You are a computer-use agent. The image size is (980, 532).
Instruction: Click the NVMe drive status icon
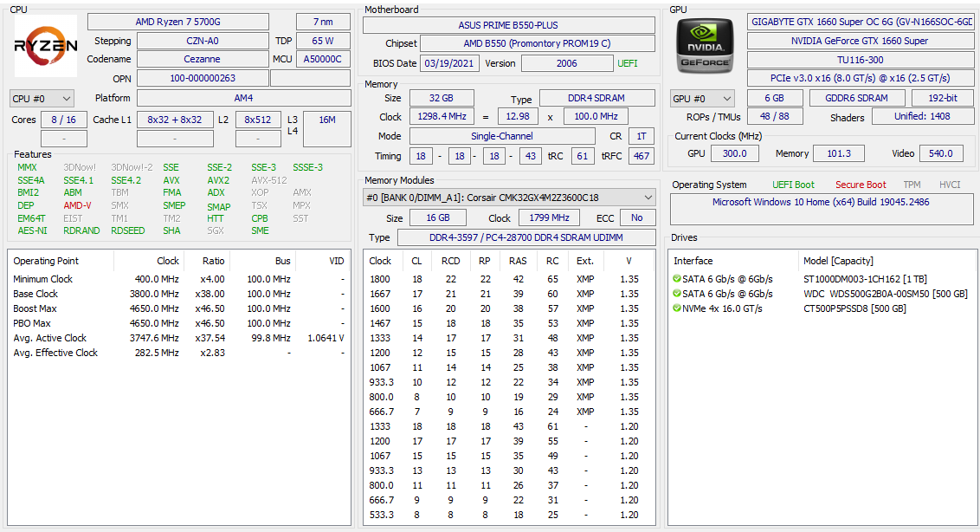click(x=676, y=308)
